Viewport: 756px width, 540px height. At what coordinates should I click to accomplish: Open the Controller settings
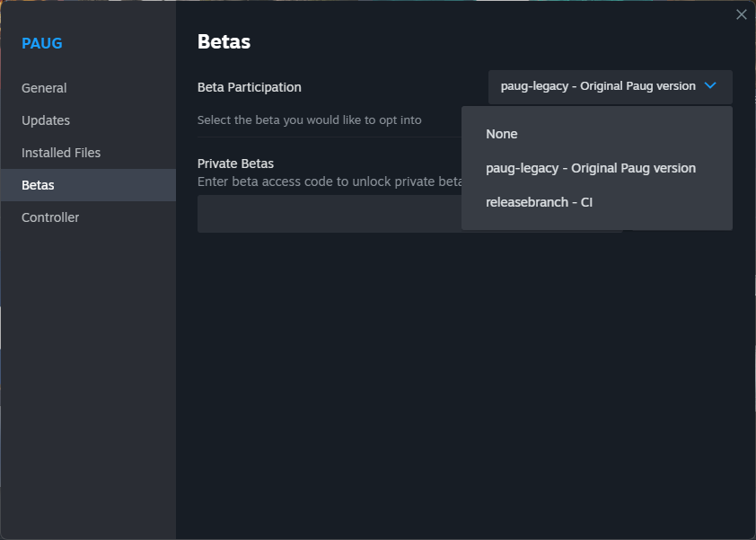[50, 217]
